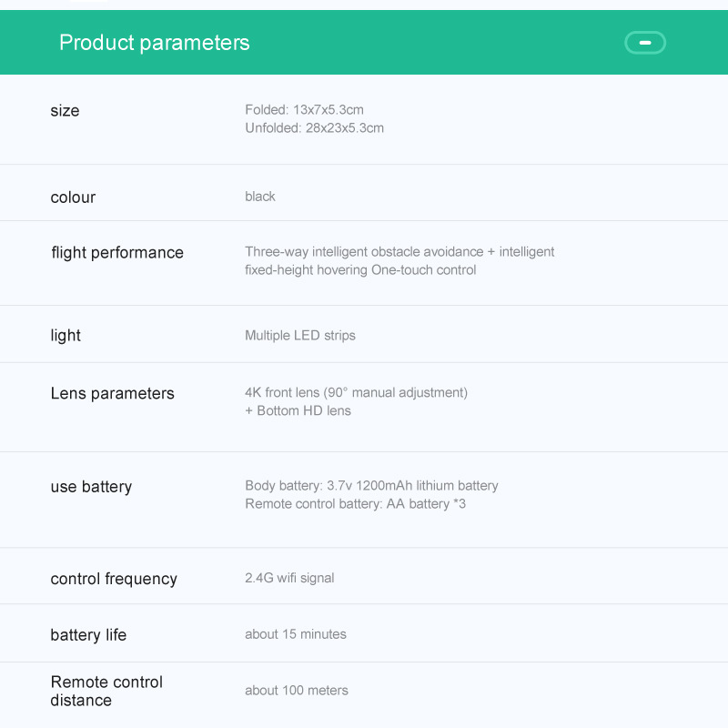The width and height of the screenshot is (728, 728).
Task: Click the three-way obstacle avoidance description
Action: (x=399, y=252)
